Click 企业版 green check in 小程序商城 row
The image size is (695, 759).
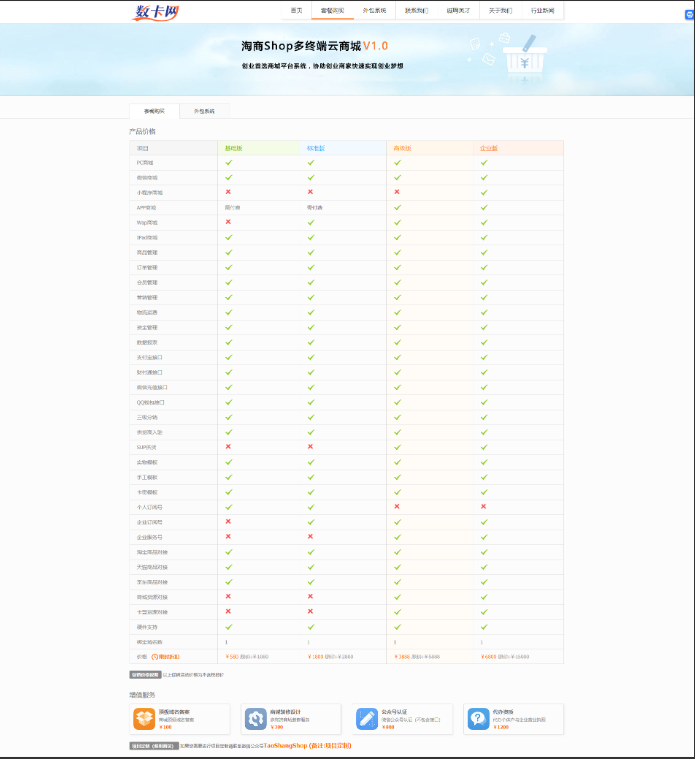point(484,192)
